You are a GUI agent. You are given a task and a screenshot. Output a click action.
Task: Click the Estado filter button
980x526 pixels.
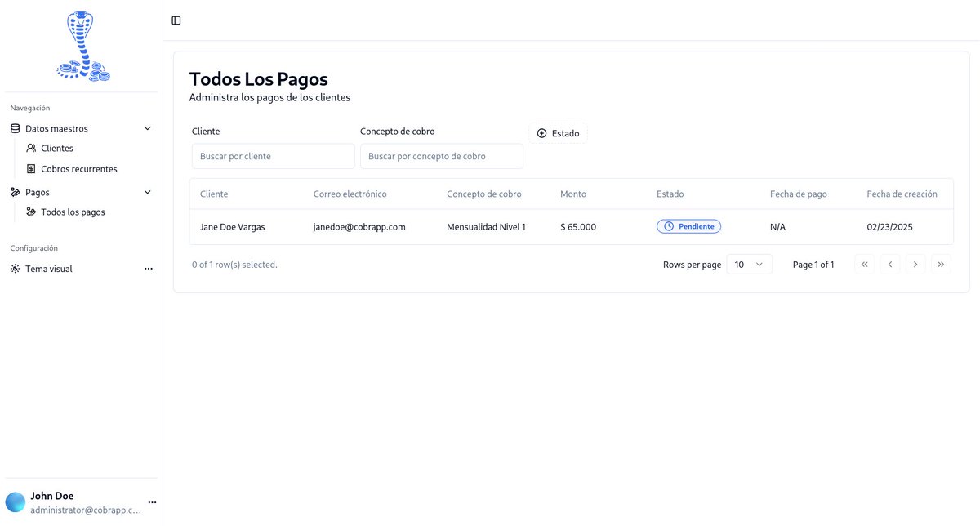(558, 132)
